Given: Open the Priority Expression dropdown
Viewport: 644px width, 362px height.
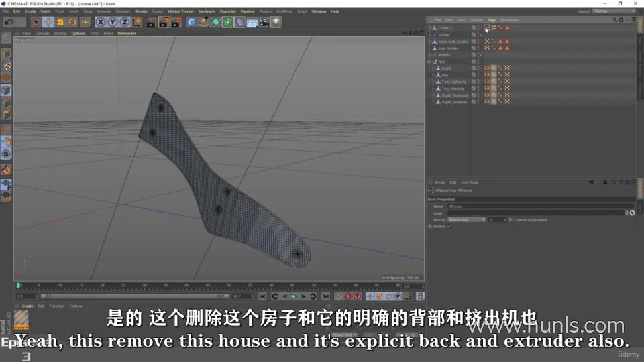Looking at the screenshot, I should pyautogui.click(x=467, y=220).
